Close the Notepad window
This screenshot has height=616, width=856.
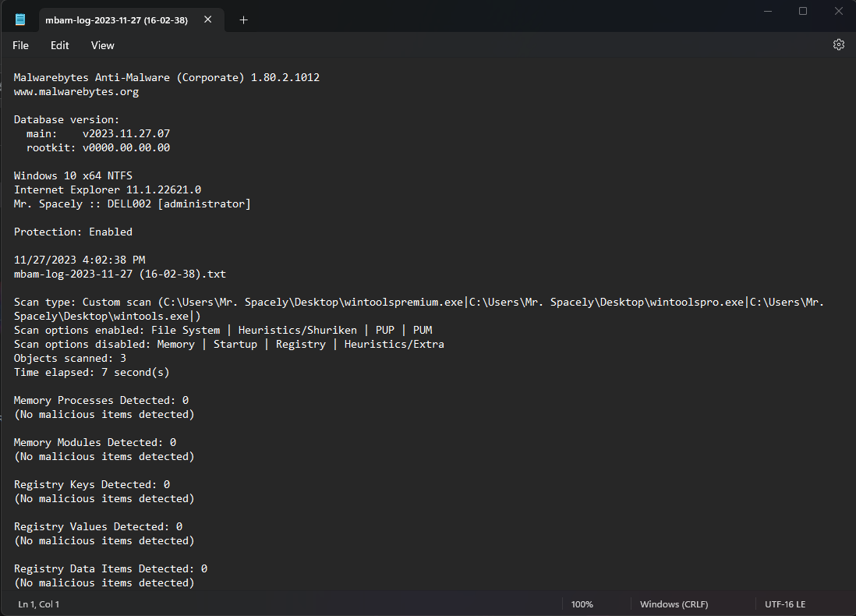[839, 11]
